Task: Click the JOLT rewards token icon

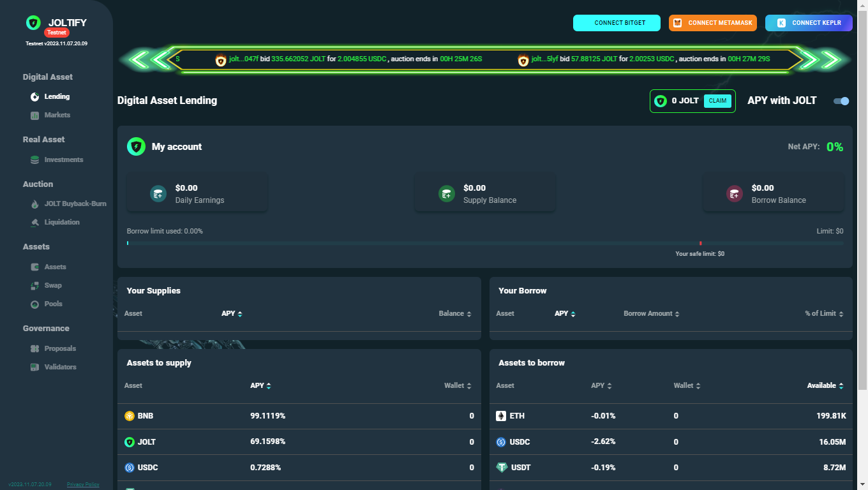Action: click(x=661, y=101)
